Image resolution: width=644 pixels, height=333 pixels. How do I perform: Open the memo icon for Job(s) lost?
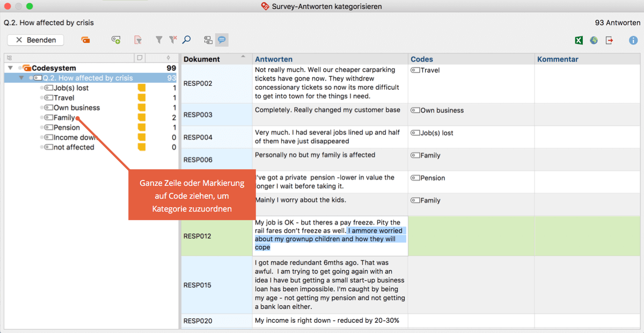pyautogui.click(x=142, y=88)
